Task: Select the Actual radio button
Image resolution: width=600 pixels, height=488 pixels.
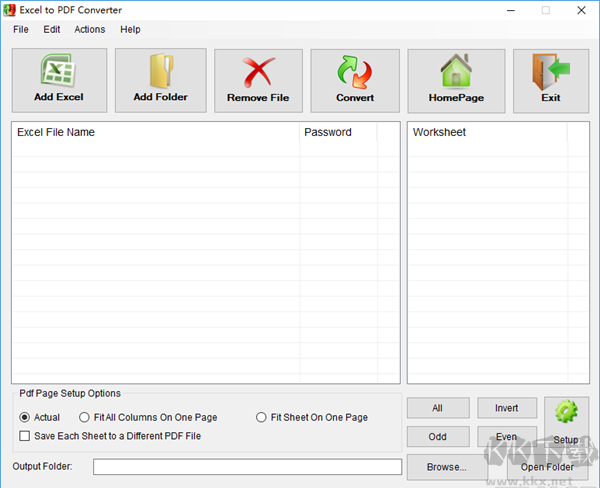Action: point(25,417)
